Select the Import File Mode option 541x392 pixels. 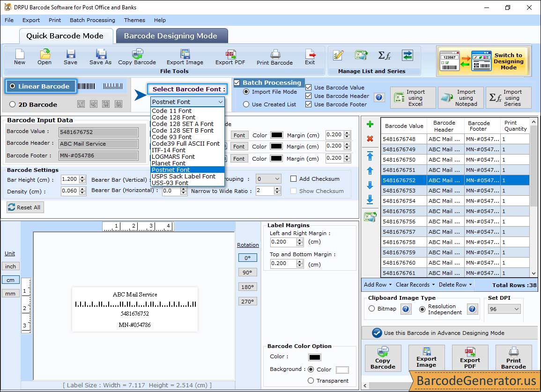pyautogui.click(x=246, y=92)
